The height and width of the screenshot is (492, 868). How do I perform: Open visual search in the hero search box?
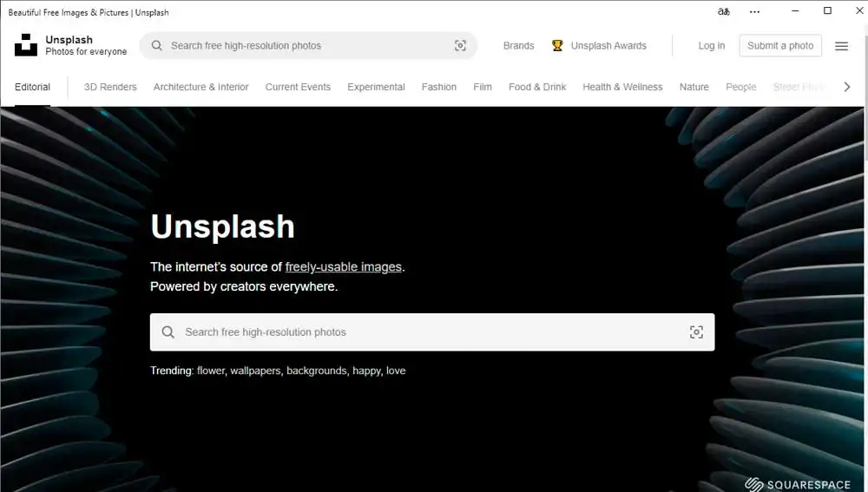click(x=696, y=332)
